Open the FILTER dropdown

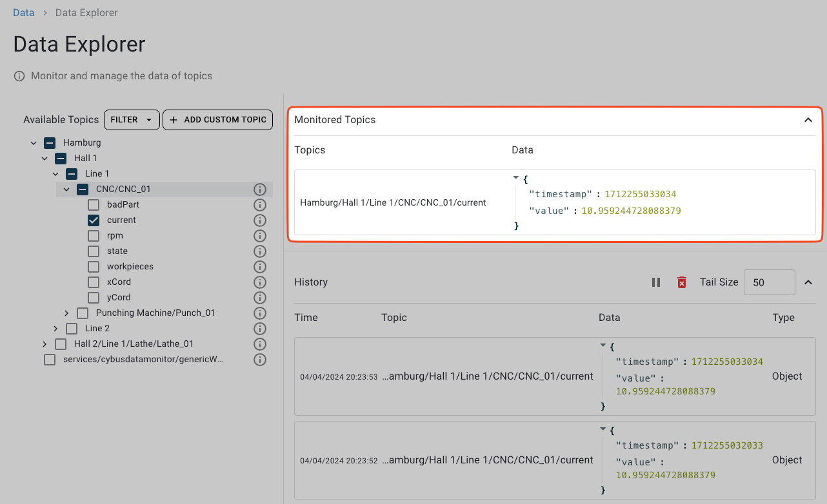(x=132, y=120)
